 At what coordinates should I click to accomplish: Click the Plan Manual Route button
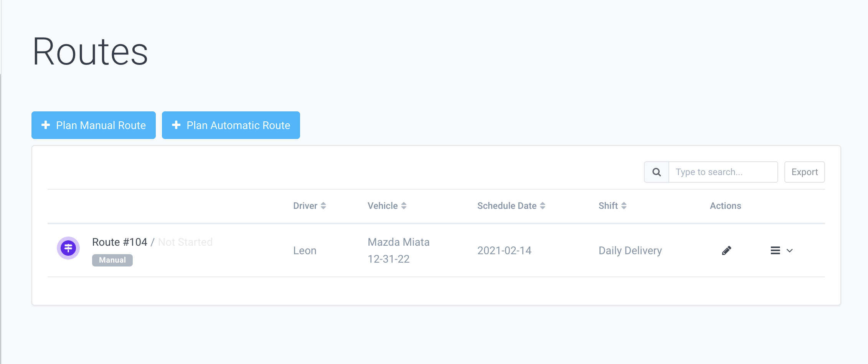(x=94, y=125)
